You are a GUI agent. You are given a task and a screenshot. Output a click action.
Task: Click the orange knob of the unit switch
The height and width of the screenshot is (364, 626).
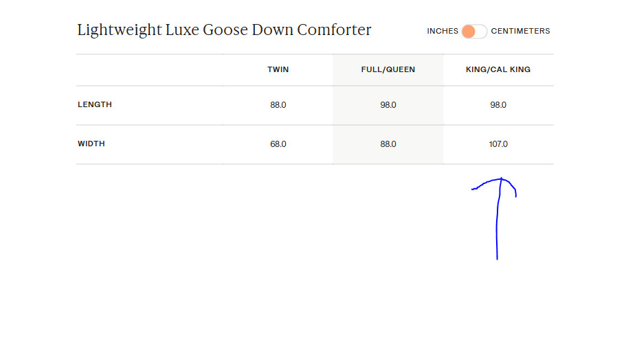click(469, 32)
